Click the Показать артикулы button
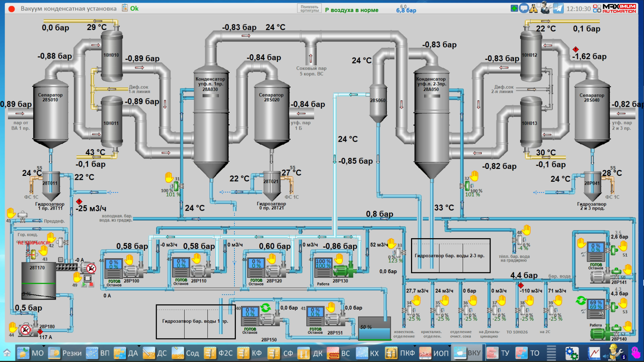The width and height of the screenshot is (644, 362). click(x=309, y=8)
